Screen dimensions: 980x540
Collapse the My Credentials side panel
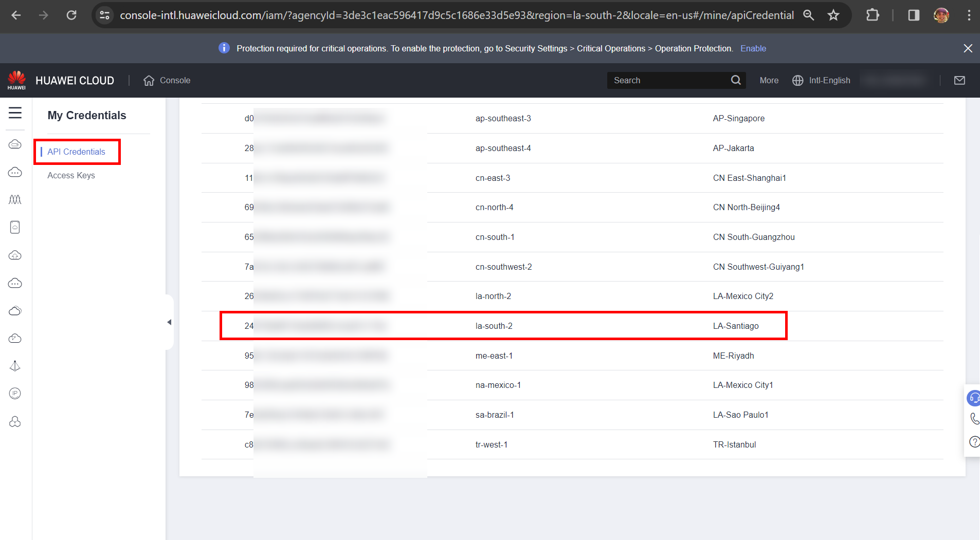(x=169, y=322)
